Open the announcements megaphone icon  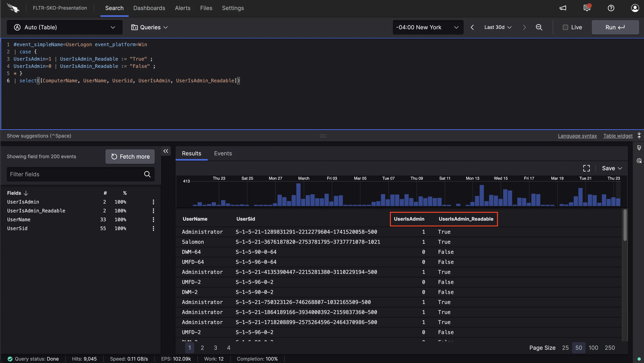[563, 8]
